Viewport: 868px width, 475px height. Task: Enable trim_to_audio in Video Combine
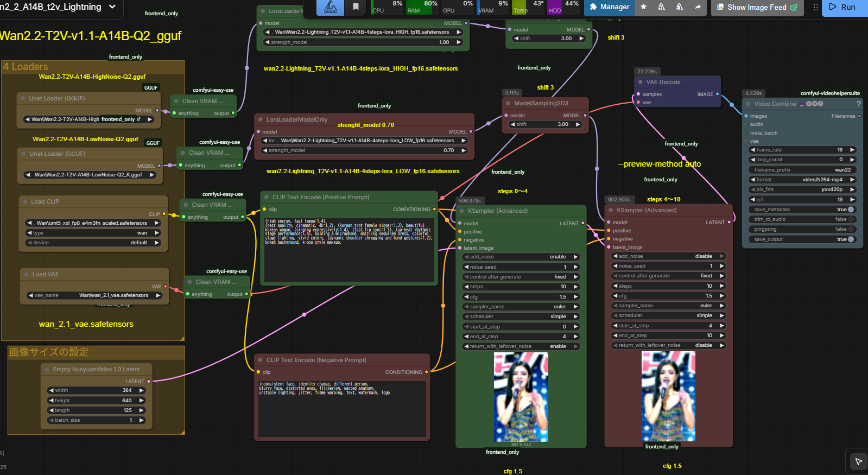[x=850, y=219]
